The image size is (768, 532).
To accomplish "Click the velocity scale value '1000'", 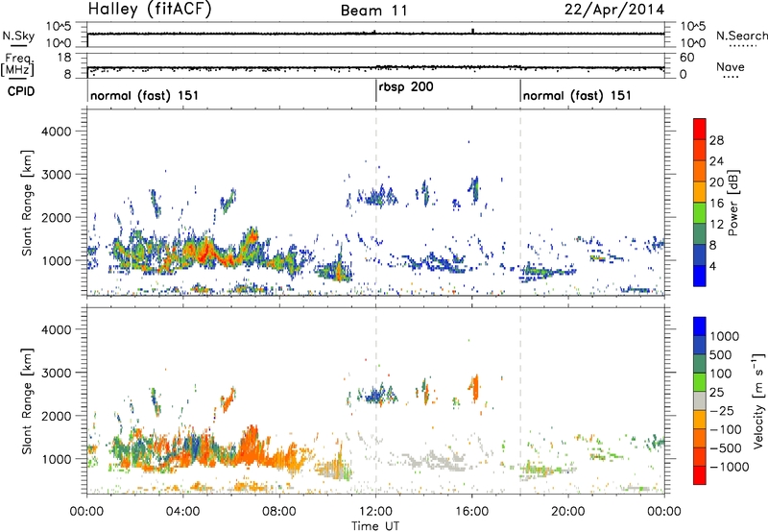I will point(725,336).
